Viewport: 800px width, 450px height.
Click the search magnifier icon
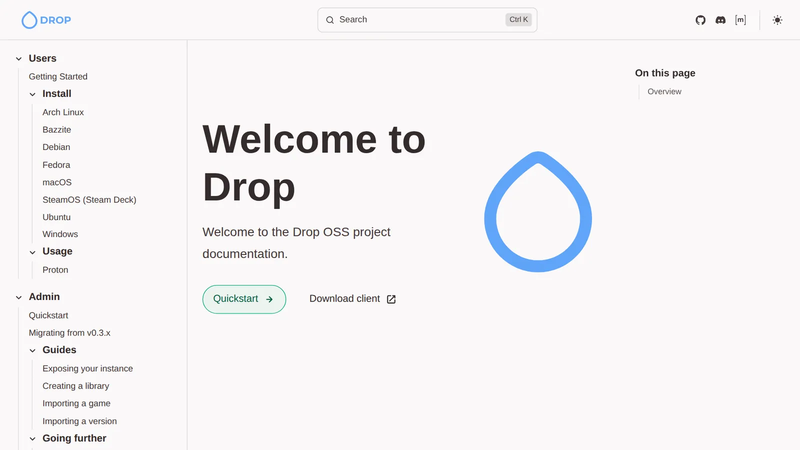pyautogui.click(x=330, y=20)
